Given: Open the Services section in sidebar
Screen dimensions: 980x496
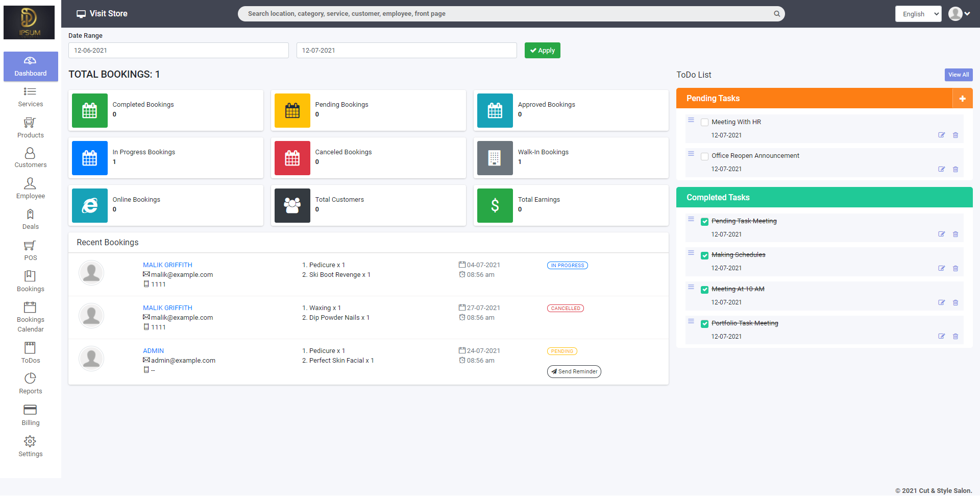Looking at the screenshot, I should coord(30,97).
